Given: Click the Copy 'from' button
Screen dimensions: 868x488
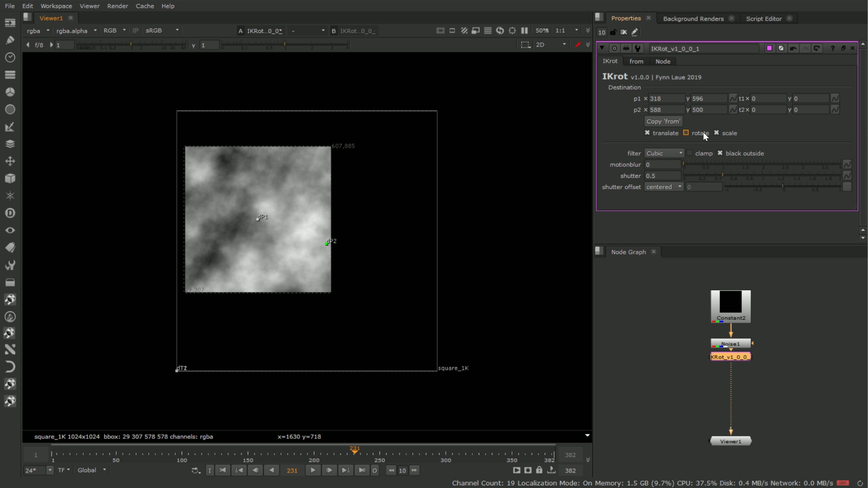Looking at the screenshot, I should click(x=663, y=121).
